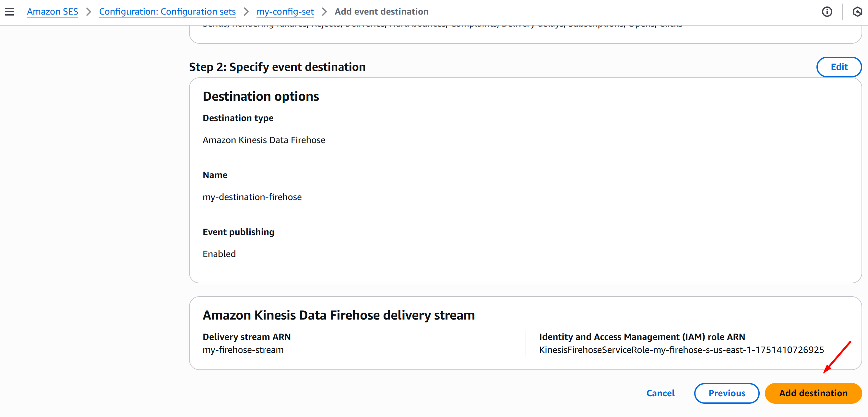Click Amazon Kinesis Data Firehose destination type
The width and height of the screenshot is (868, 417).
[x=264, y=140]
